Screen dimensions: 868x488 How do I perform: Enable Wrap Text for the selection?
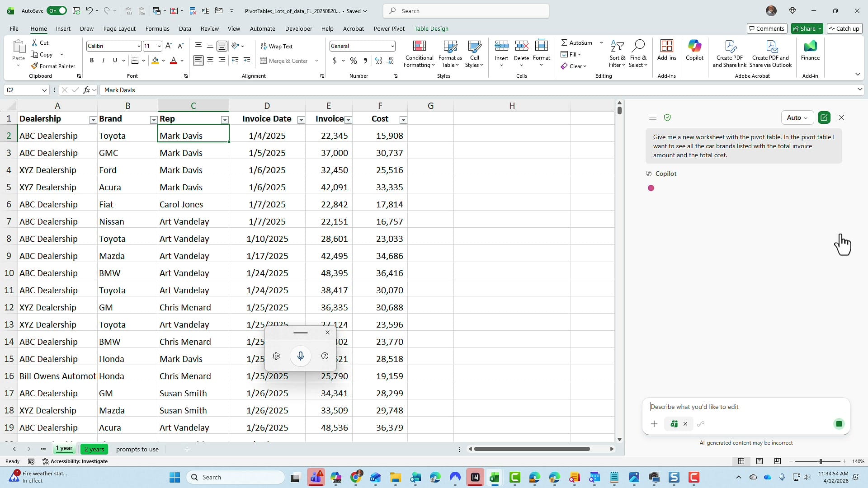coord(277,46)
